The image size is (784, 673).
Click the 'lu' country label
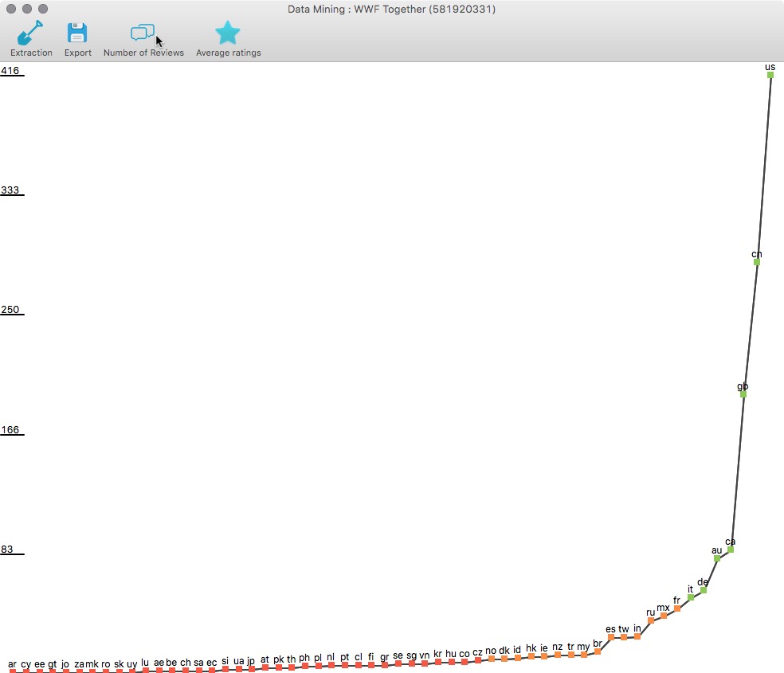(144, 663)
